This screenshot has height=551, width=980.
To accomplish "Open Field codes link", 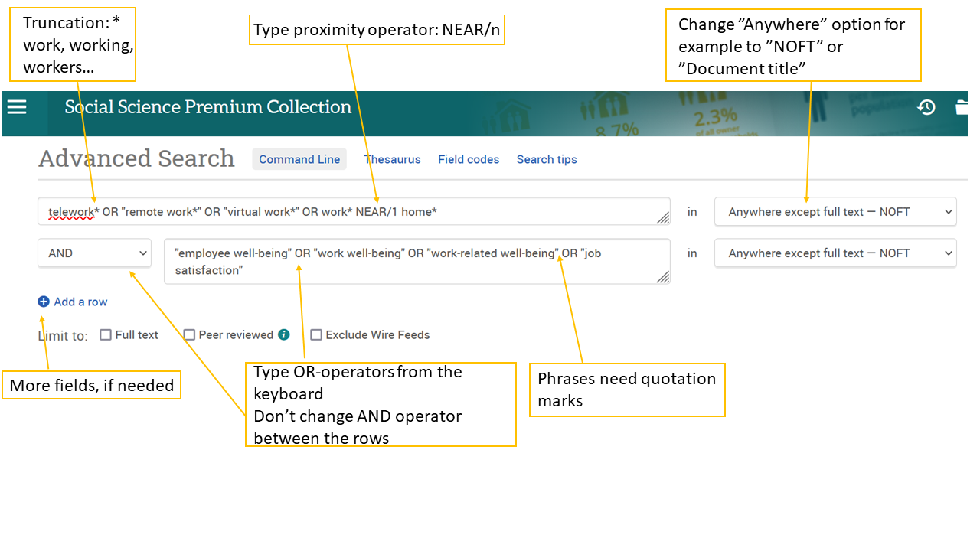I will click(x=469, y=159).
